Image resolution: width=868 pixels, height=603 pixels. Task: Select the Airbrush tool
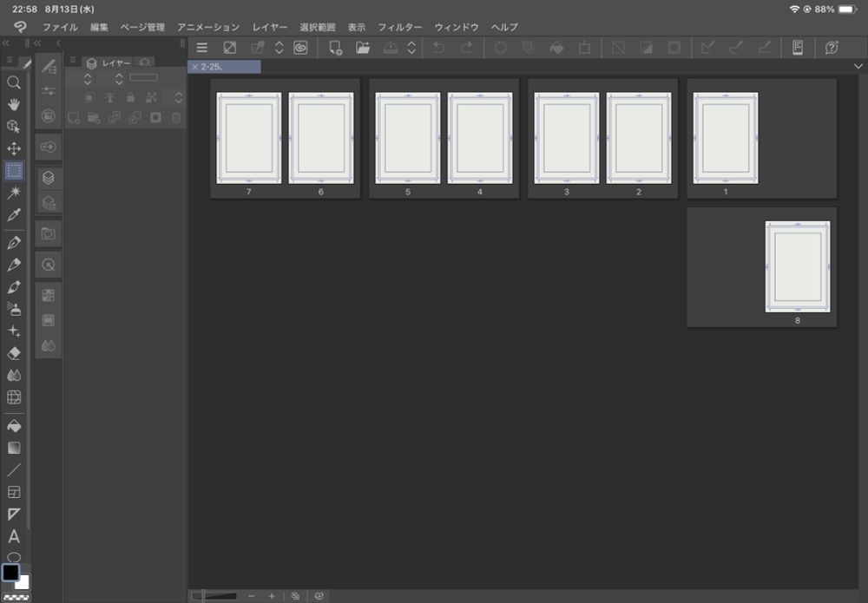point(14,309)
